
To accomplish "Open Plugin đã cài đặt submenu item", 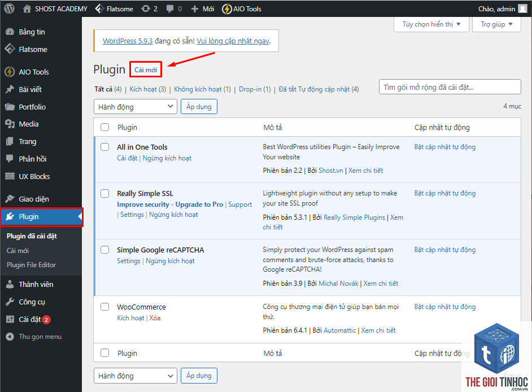I will pyautogui.click(x=32, y=236).
